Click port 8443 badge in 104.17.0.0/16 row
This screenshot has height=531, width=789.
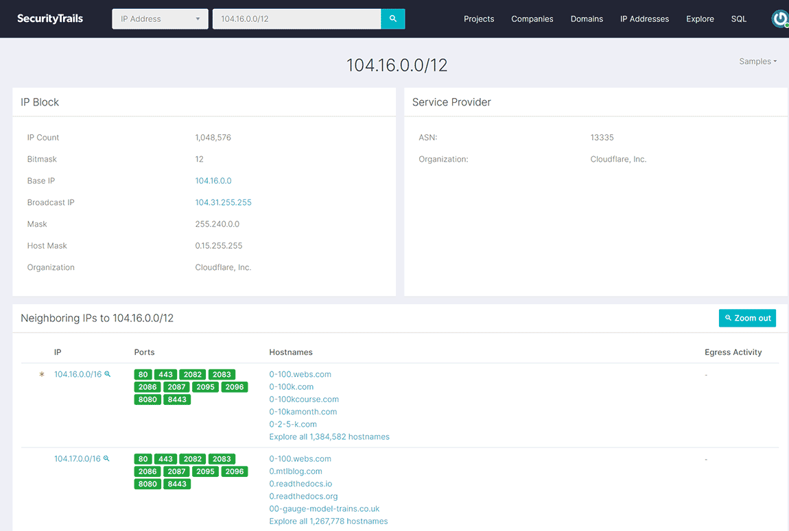click(x=177, y=484)
